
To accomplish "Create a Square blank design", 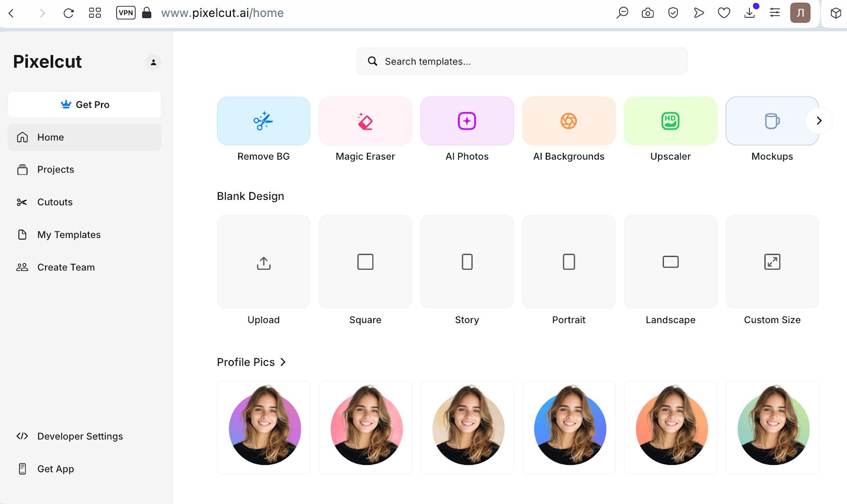I will tap(365, 262).
